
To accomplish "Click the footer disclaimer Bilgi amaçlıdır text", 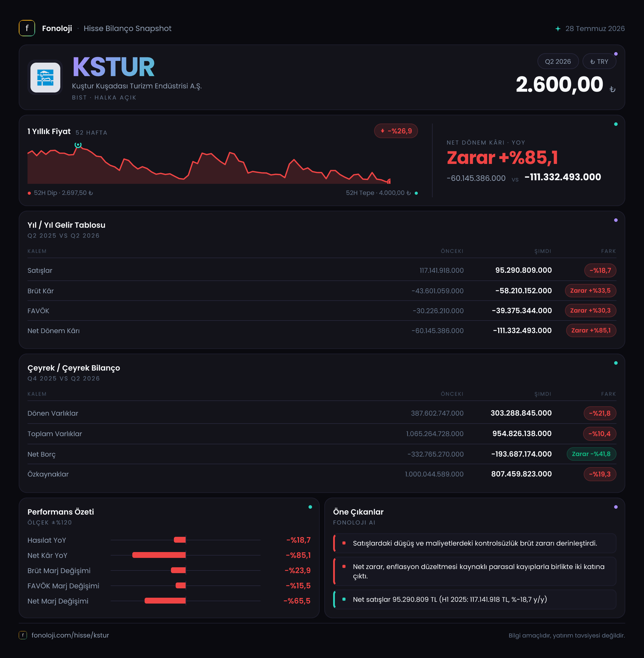I will (x=566, y=635).
